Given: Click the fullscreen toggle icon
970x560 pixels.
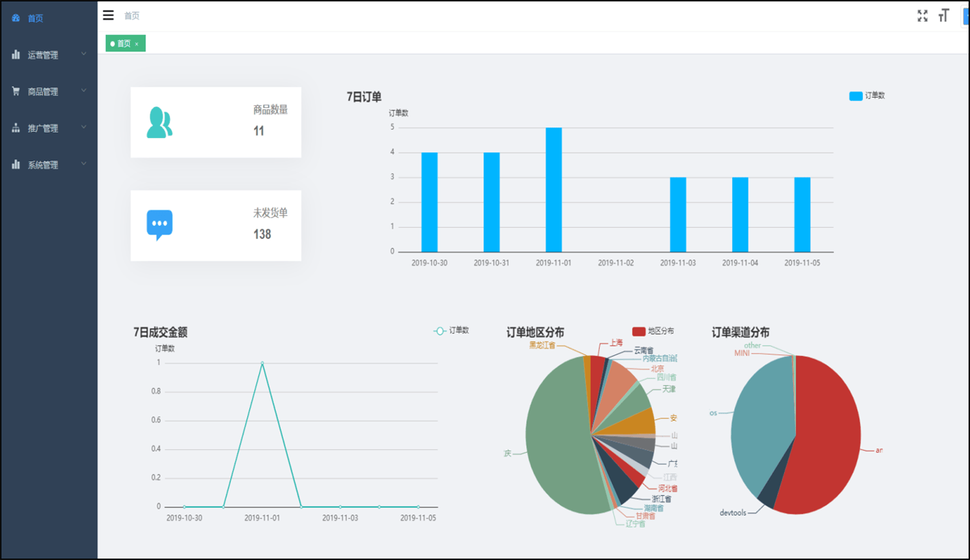Looking at the screenshot, I should pyautogui.click(x=922, y=16).
